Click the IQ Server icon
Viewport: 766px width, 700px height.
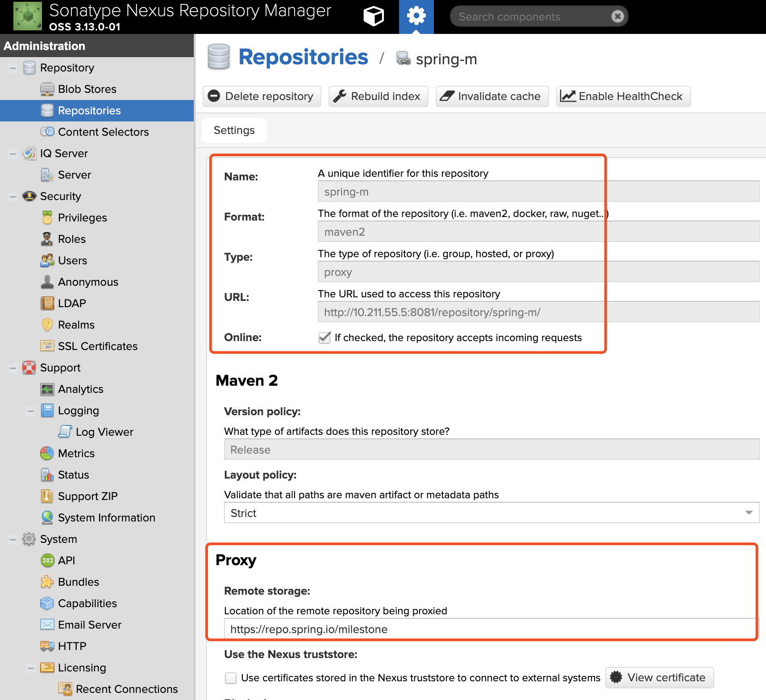[29, 154]
